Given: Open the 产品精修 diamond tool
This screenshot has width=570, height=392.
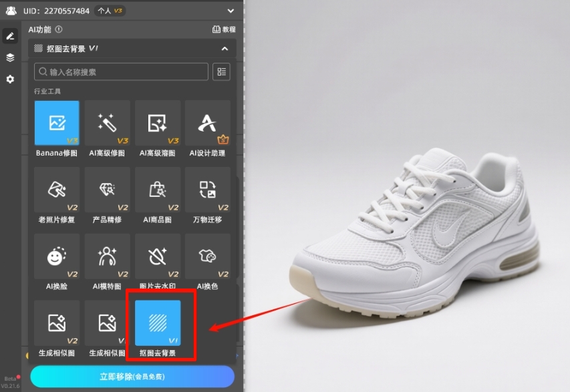Looking at the screenshot, I should click(x=107, y=190).
